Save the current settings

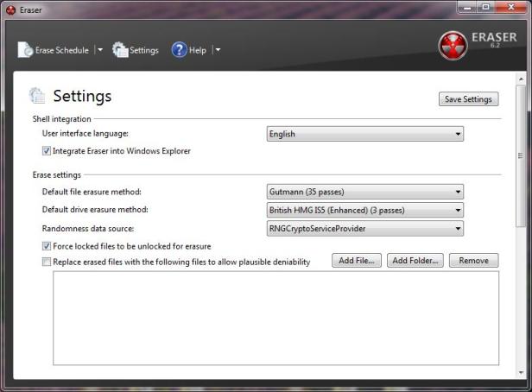coord(468,99)
